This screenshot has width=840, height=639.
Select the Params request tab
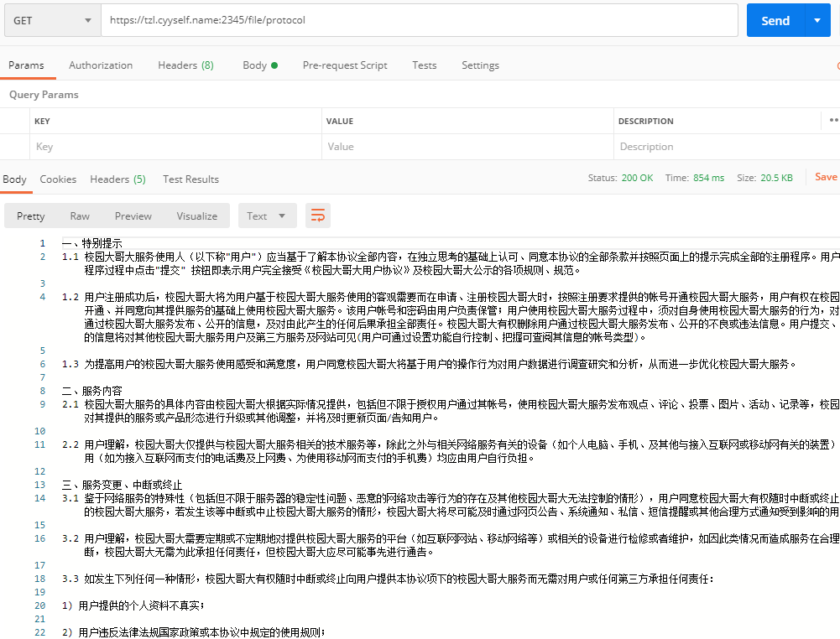[26, 65]
